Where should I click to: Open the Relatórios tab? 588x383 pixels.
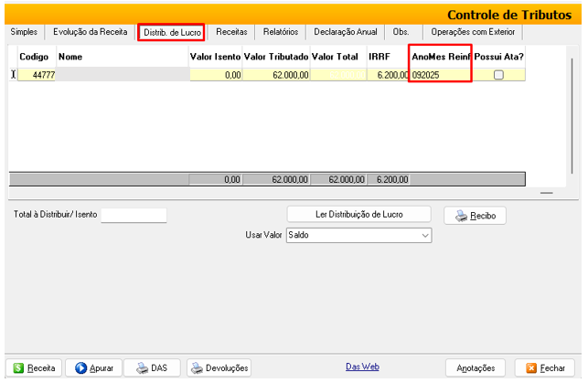click(280, 31)
